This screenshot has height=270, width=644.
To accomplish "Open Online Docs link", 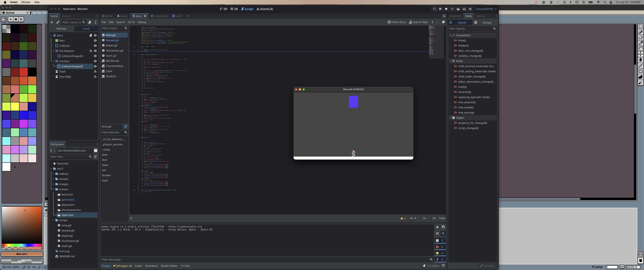I will coord(397,22).
